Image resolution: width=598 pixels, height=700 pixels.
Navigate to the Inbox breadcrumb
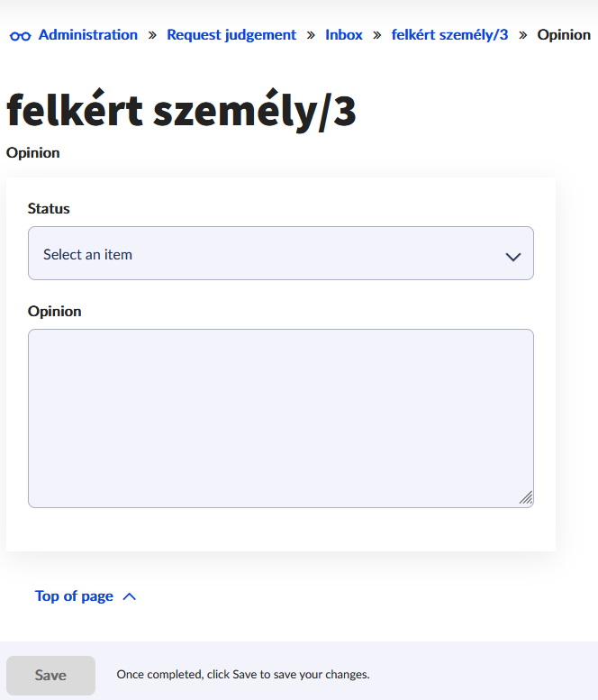tap(344, 35)
